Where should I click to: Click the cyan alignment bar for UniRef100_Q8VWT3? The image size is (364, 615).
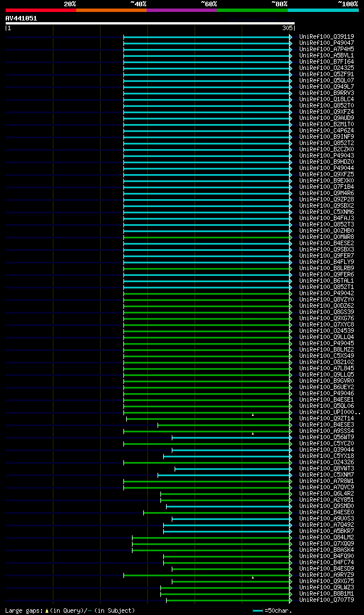[233, 469]
